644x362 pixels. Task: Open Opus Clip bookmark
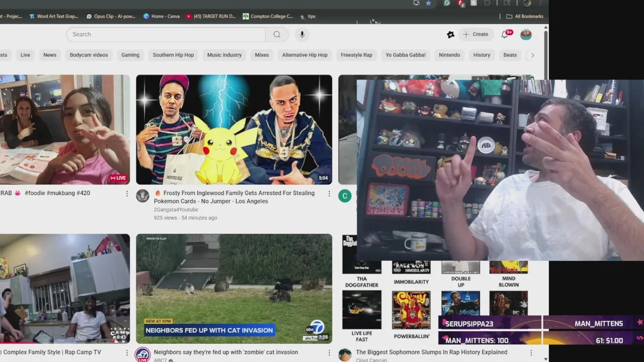point(111,16)
